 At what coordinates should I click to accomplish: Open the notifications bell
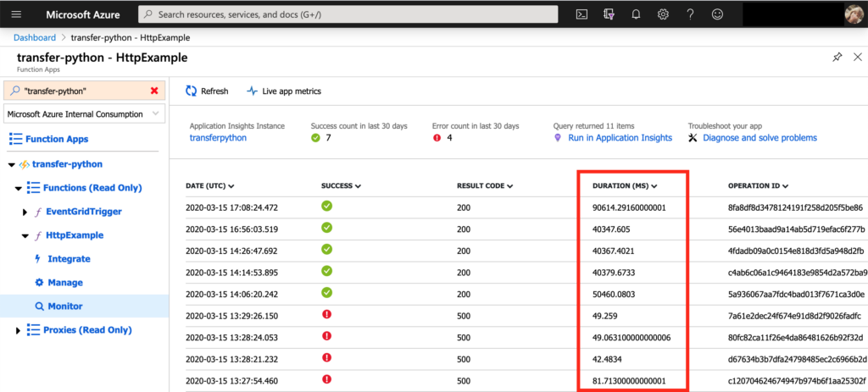(636, 15)
